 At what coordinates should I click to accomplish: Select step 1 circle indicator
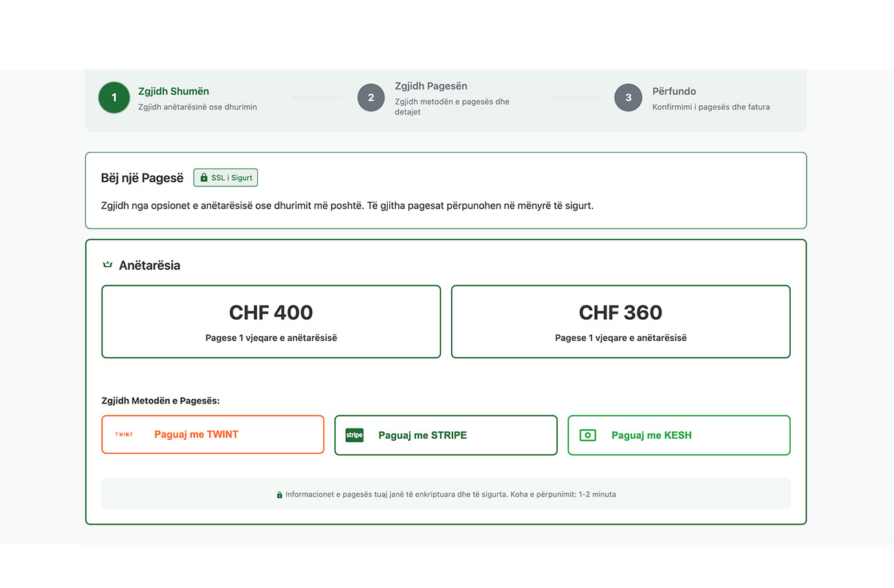114,98
